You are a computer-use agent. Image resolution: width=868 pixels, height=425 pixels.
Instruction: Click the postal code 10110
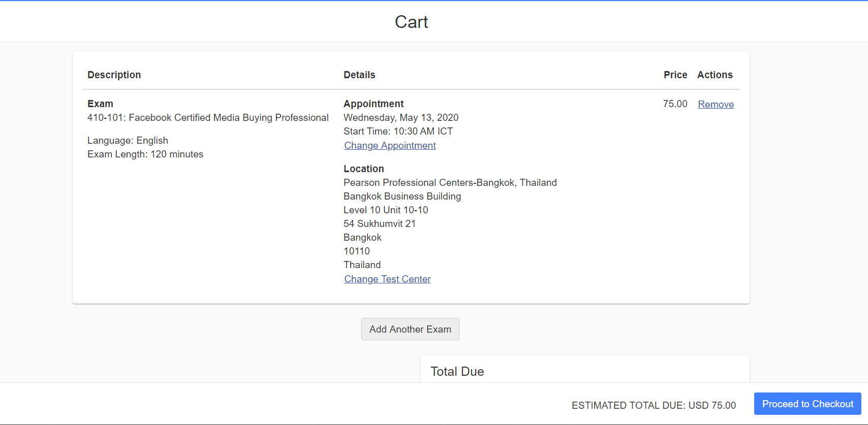point(357,251)
